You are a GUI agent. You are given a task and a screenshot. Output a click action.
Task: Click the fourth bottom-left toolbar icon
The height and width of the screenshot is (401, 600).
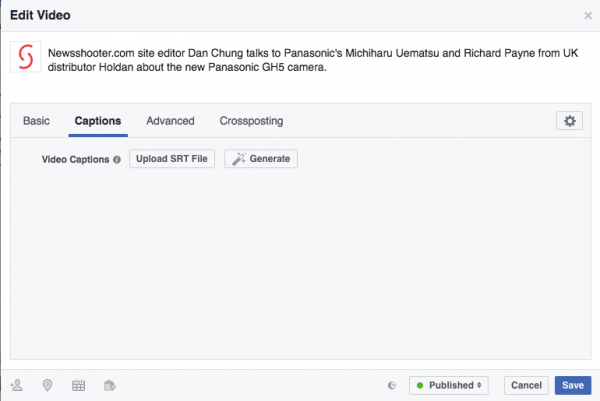110,385
